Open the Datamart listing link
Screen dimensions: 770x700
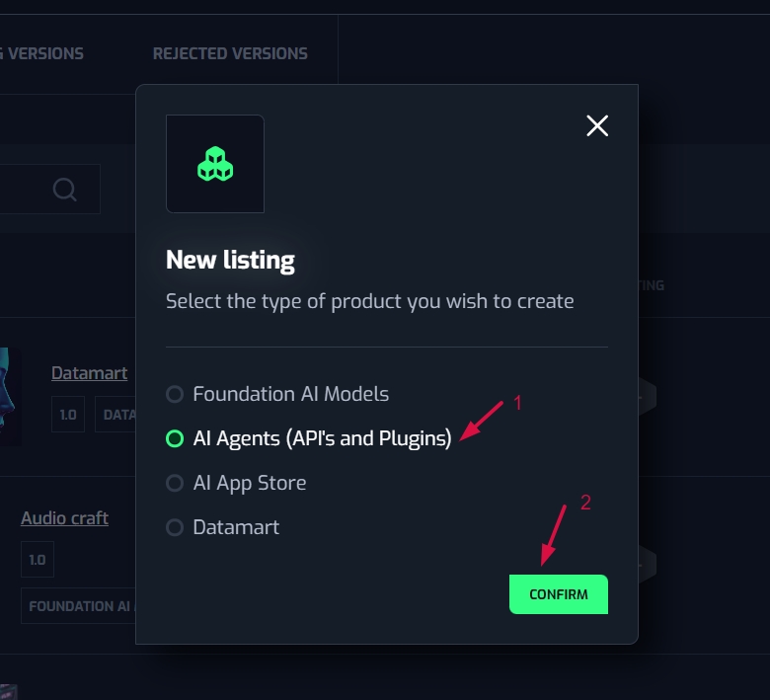point(89,373)
